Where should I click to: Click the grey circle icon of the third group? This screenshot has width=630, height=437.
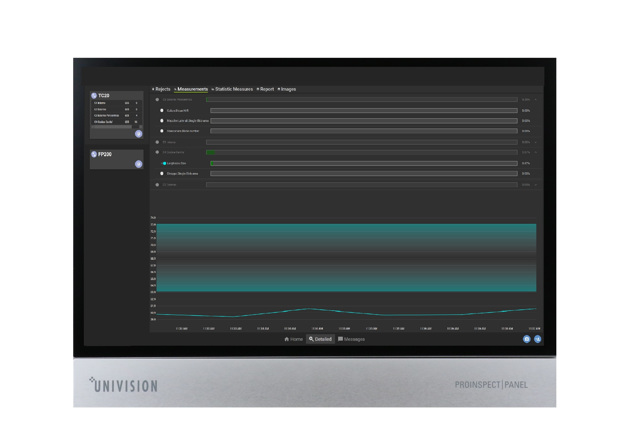pyautogui.click(x=157, y=152)
